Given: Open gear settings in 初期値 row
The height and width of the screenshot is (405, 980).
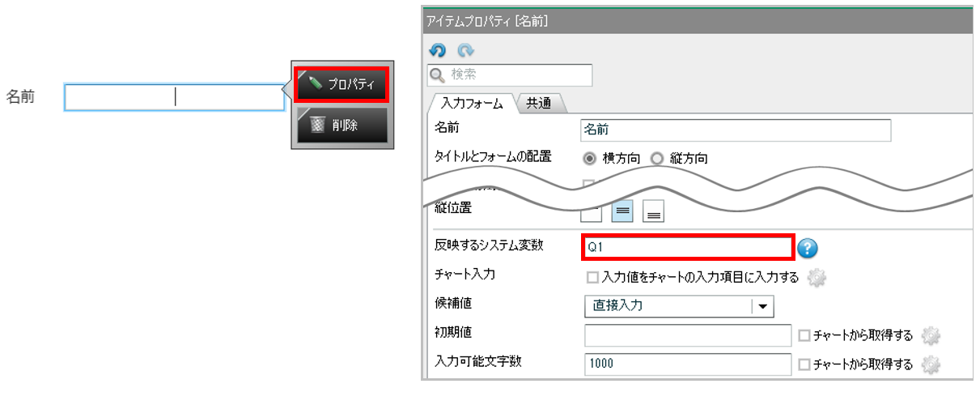Looking at the screenshot, I should click(931, 335).
